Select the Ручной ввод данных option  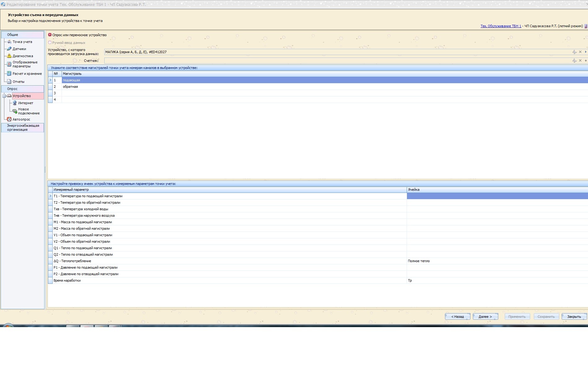[50, 43]
